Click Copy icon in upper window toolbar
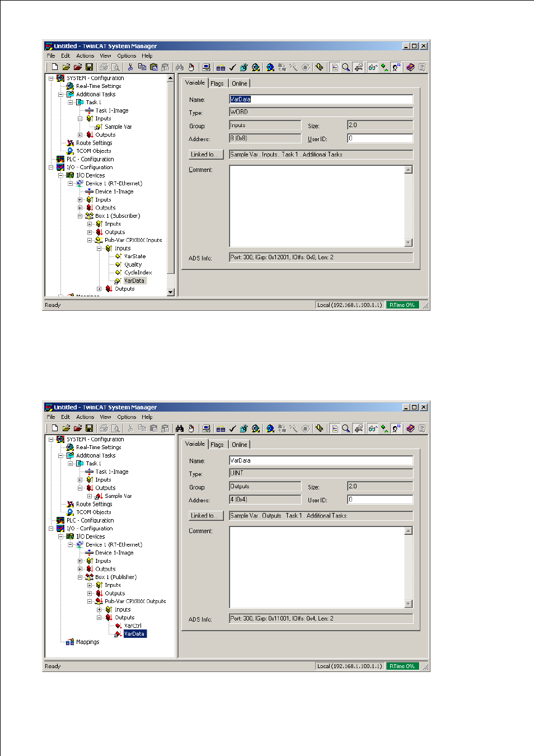The image size is (534, 756). 142,67
